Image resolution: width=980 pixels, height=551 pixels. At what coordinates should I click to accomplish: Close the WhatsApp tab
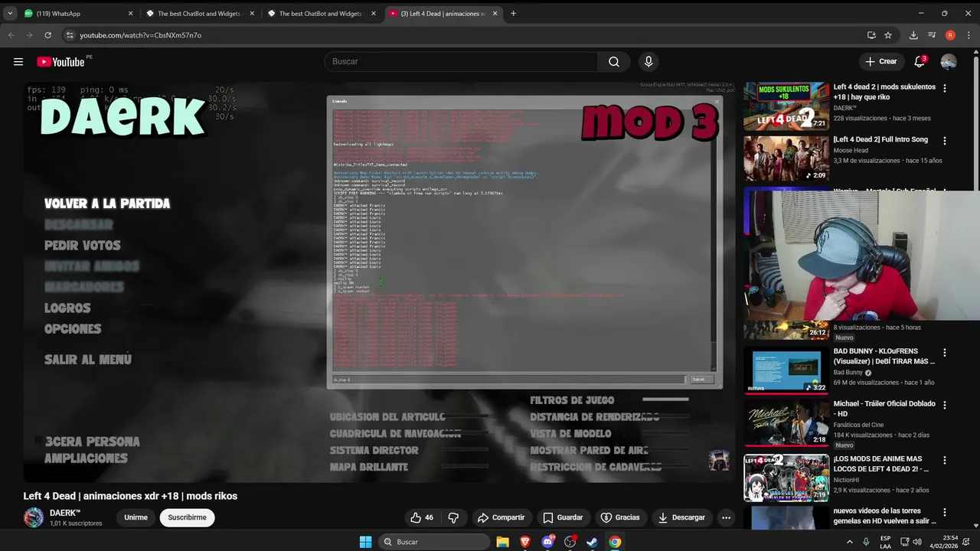pos(130,13)
